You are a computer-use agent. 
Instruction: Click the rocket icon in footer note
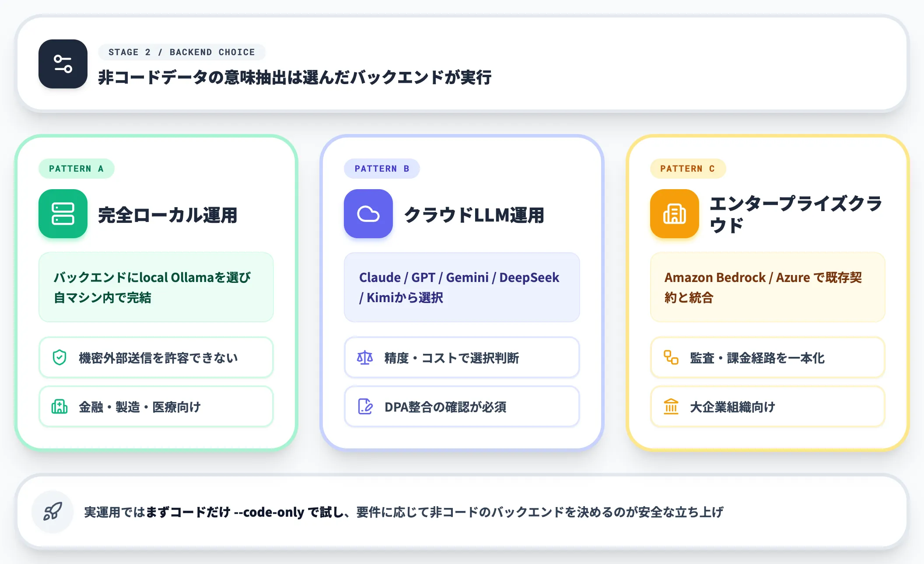53,511
